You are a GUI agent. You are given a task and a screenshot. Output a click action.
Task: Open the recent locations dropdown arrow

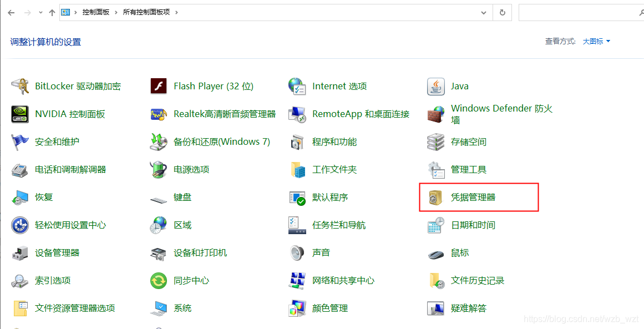(x=40, y=12)
